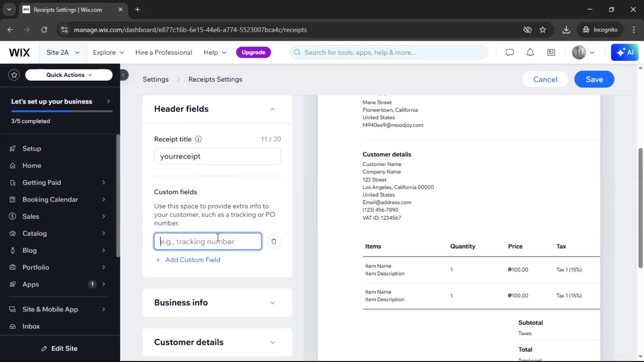Click the favorites star icon near Quick Actions
Image resolution: width=644 pixels, height=362 pixels.
[14, 75]
